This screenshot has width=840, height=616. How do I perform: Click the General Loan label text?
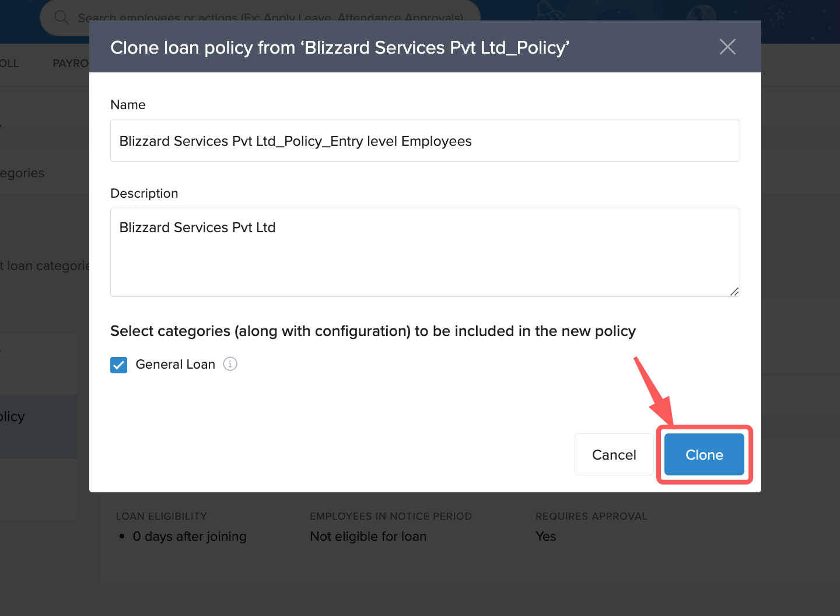(x=175, y=365)
